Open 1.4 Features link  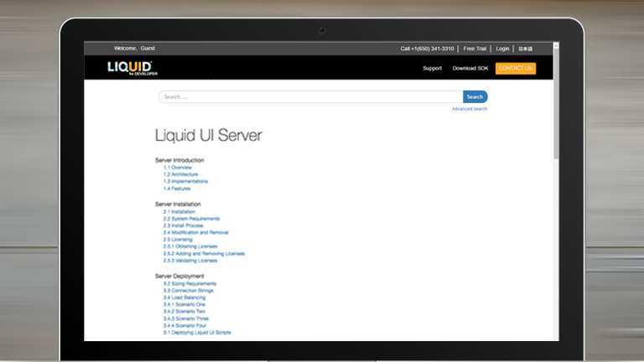[x=177, y=189]
